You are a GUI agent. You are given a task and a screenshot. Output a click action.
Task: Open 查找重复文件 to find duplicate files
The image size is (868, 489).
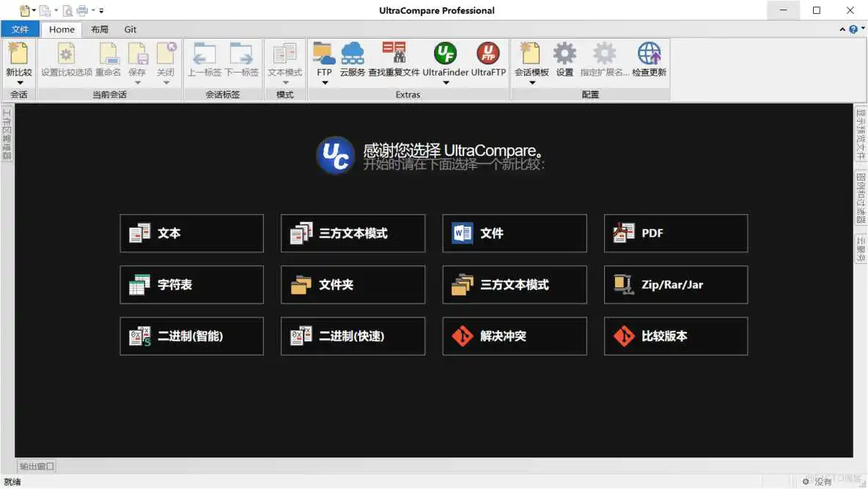394,59
